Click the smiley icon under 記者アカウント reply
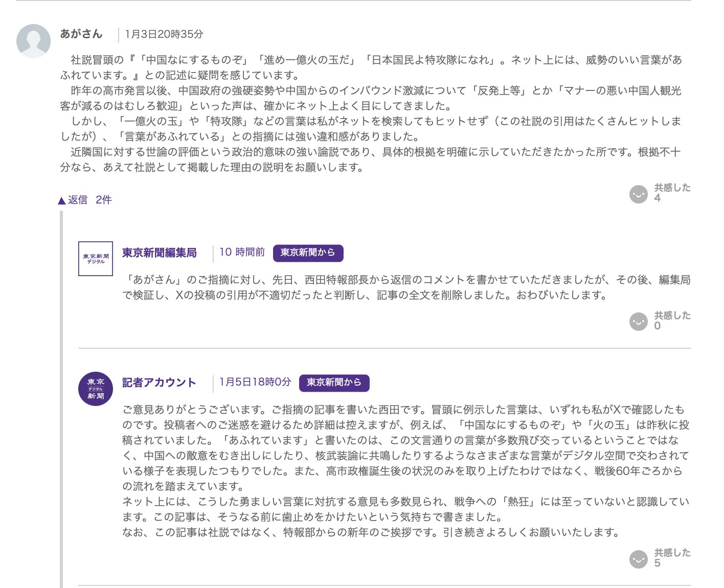The width and height of the screenshot is (724, 588). click(x=638, y=559)
